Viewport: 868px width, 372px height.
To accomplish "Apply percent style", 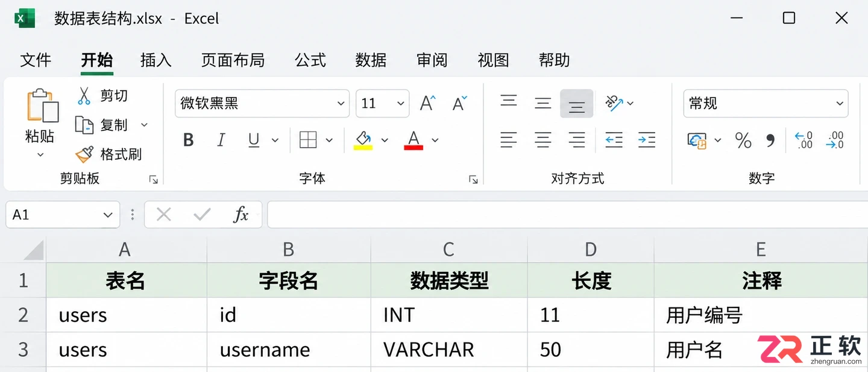I will pos(743,140).
